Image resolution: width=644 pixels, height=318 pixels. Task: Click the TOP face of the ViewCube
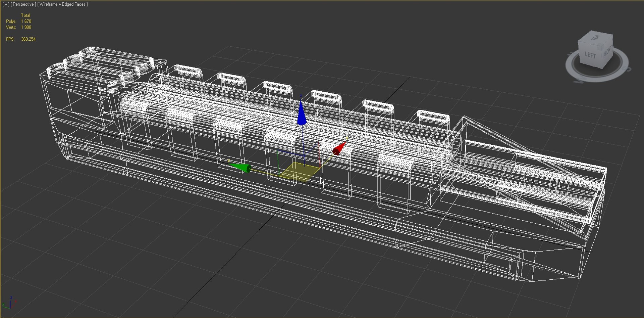click(595, 39)
